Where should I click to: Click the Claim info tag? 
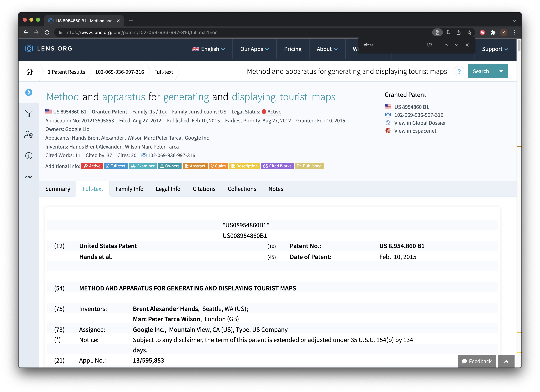(x=218, y=166)
